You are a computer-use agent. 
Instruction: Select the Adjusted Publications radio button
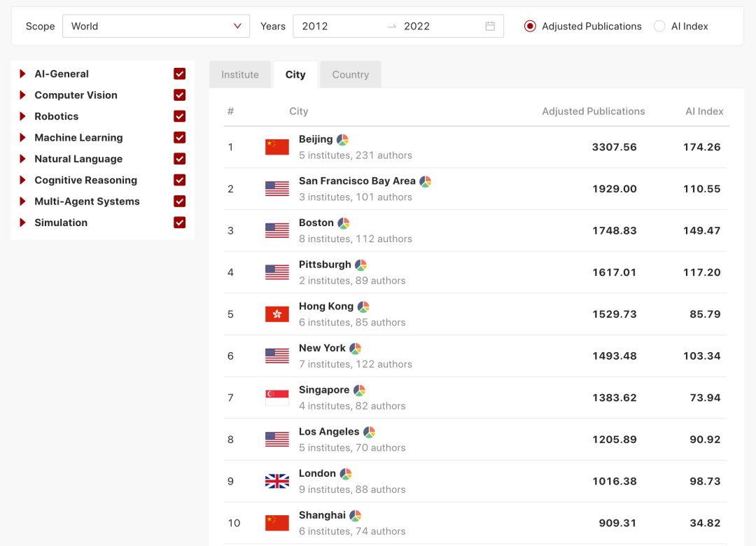(x=530, y=26)
